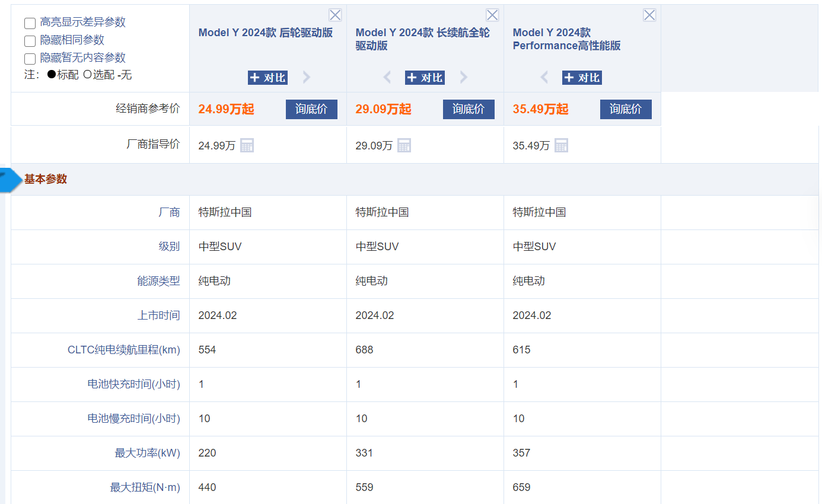Ask lowest price for 24.99万起 model
The height and width of the screenshot is (504, 822).
[x=311, y=109]
